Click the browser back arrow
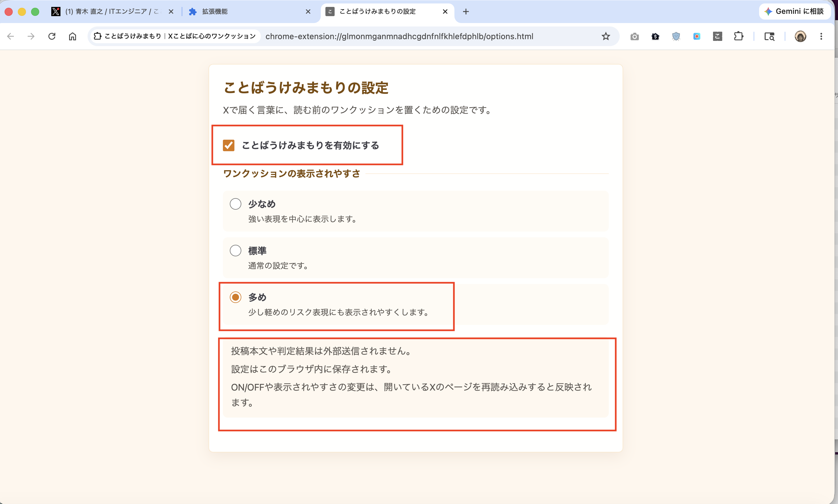The width and height of the screenshot is (838, 504). [11, 36]
